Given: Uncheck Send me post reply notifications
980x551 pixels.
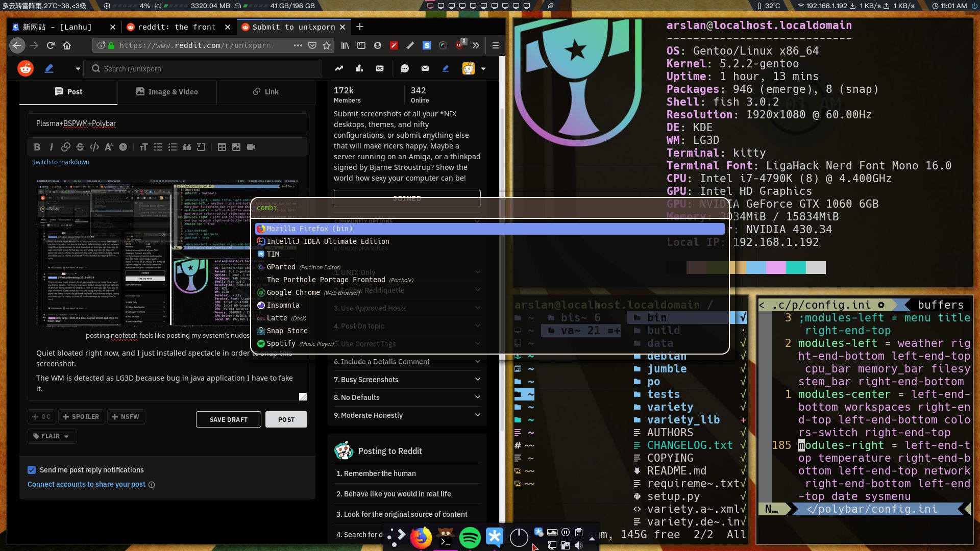Looking at the screenshot, I should click(32, 470).
